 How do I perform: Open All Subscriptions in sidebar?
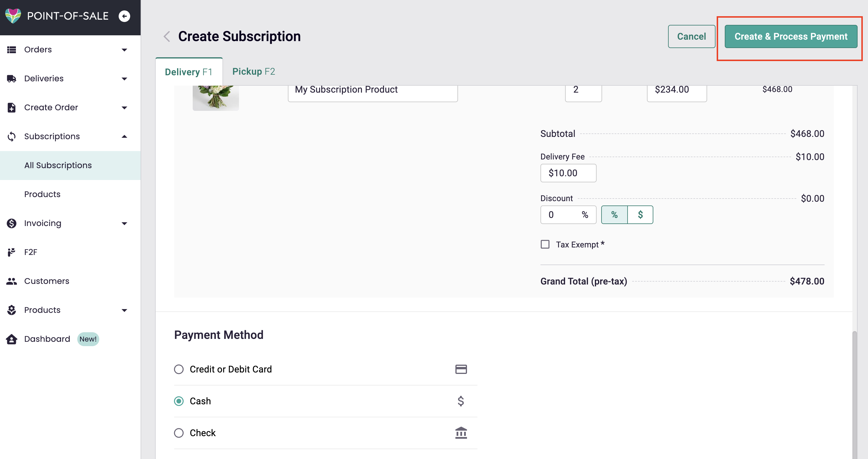pos(70,166)
